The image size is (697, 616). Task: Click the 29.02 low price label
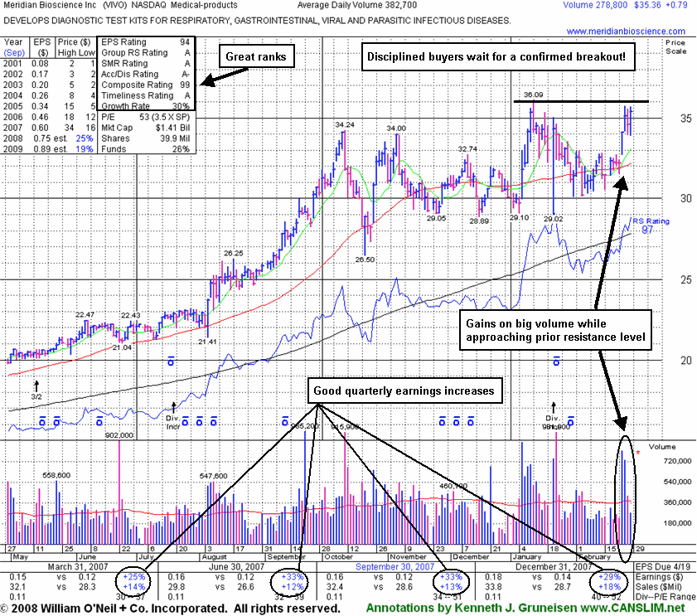pos(554,219)
